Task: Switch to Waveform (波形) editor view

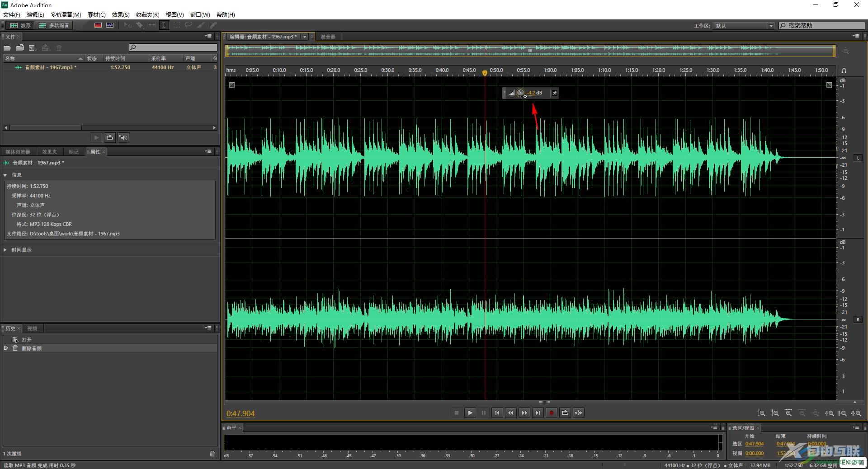Action: point(20,25)
